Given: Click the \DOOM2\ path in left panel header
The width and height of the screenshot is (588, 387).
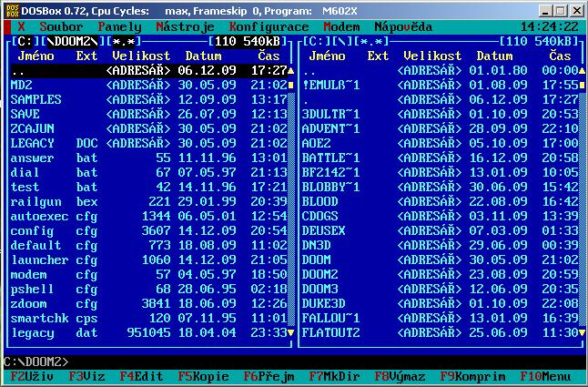Looking at the screenshot, I should coord(72,41).
